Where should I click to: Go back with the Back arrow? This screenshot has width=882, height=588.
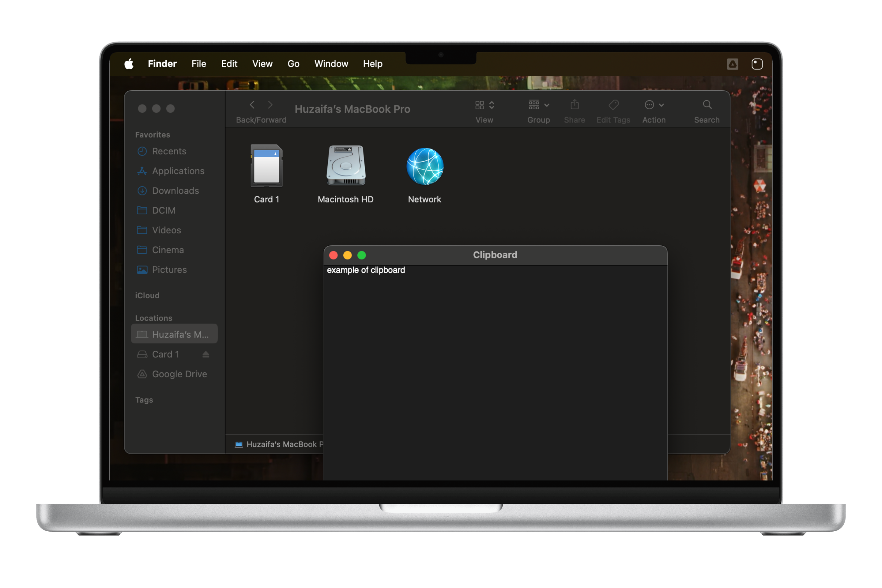(x=252, y=105)
